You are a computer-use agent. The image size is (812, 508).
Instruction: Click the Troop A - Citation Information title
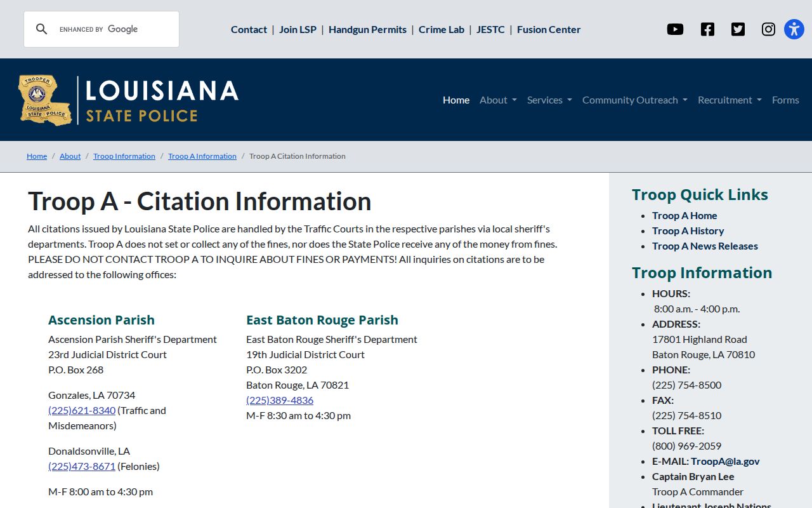(x=200, y=201)
